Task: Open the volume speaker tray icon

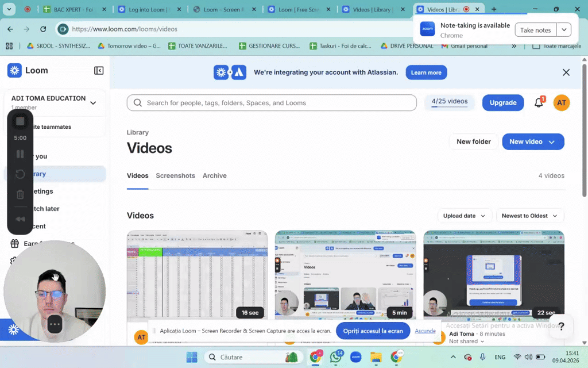Action: (x=528, y=356)
